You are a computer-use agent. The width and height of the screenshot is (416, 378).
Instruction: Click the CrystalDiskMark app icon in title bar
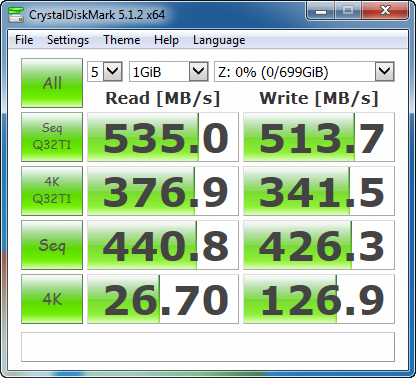16,14
